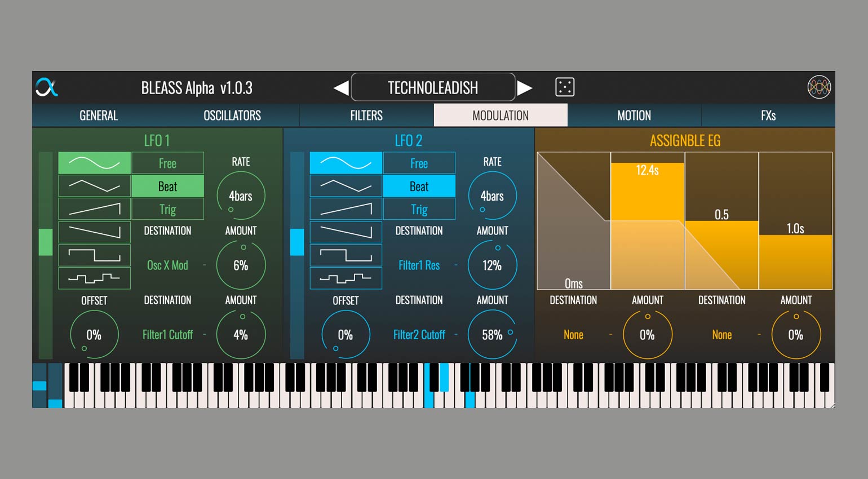
Task: Click the ASSIGNBLE EG section title
Action: [x=685, y=140]
